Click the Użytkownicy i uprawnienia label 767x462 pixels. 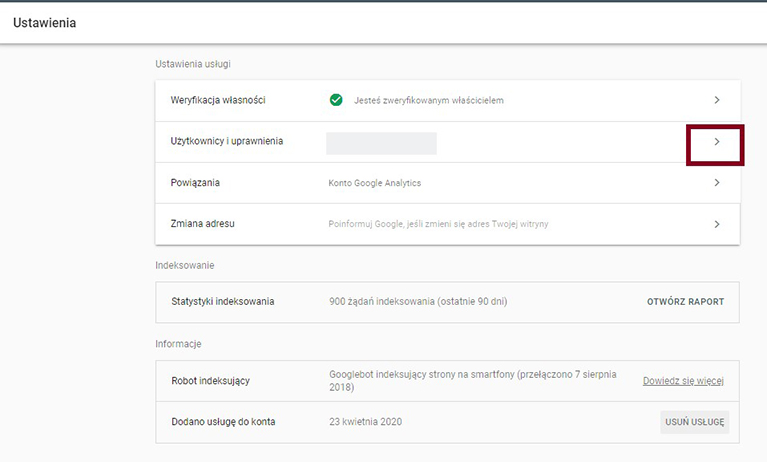(227, 142)
